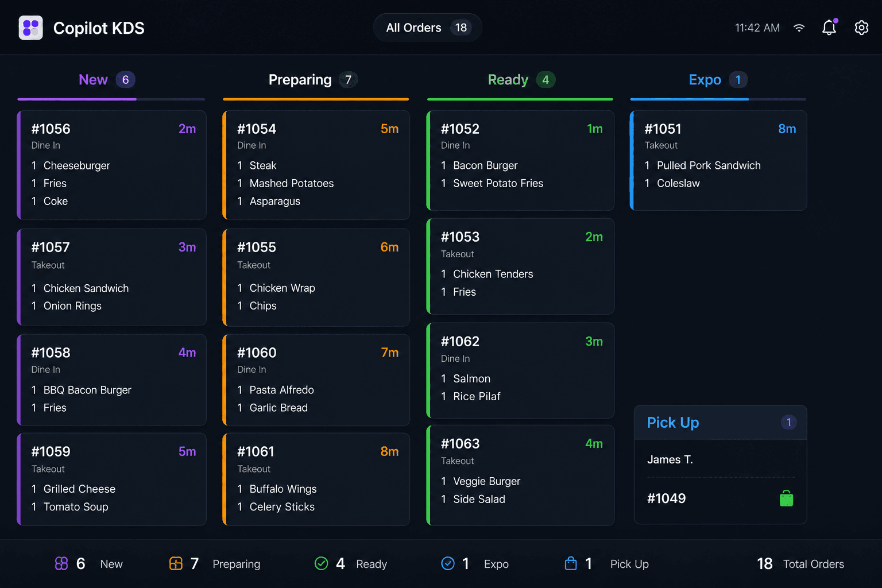882x588 pixels.
Task: Open order #1055
Action: point(316,277)
